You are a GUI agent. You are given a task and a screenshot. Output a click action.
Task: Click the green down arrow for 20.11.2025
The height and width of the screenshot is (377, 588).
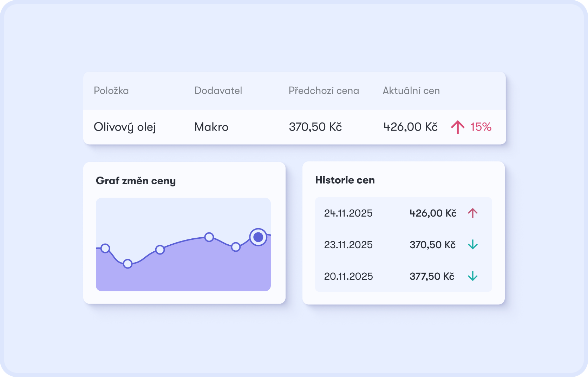coord(473,276)
